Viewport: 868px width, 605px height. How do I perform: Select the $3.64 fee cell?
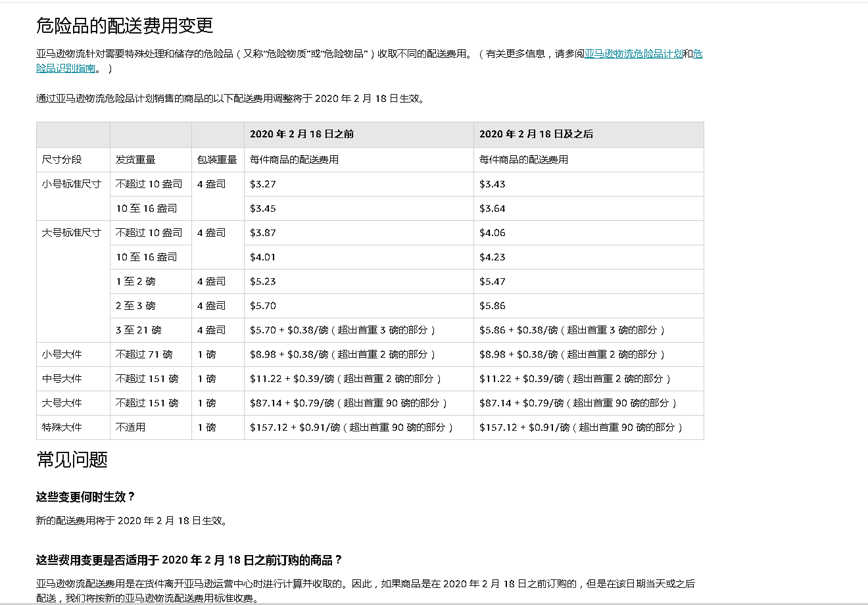[x=589, y=208]
